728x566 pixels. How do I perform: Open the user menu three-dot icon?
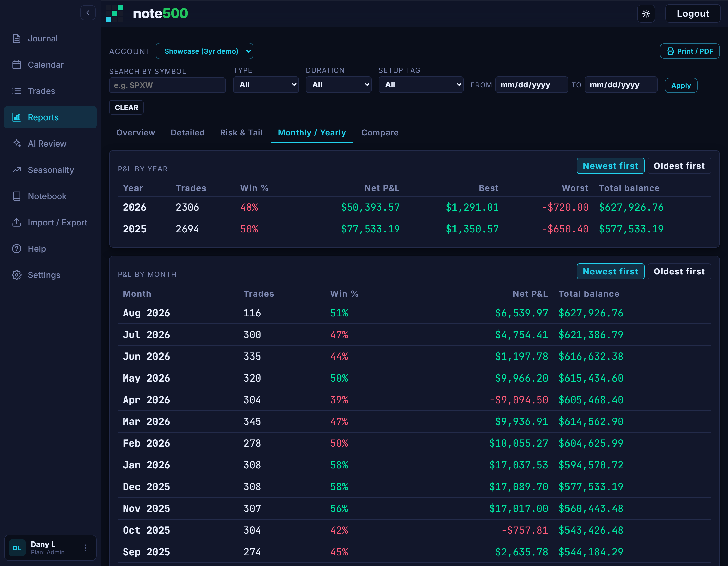pyautogui.click(x=85, y=548)
